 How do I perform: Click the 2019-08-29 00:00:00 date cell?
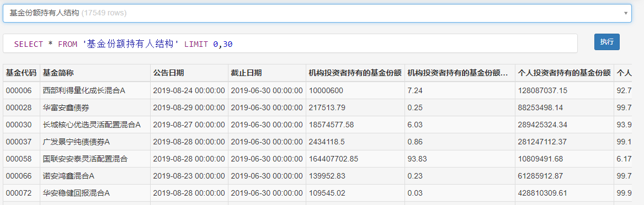coord(189,107)
